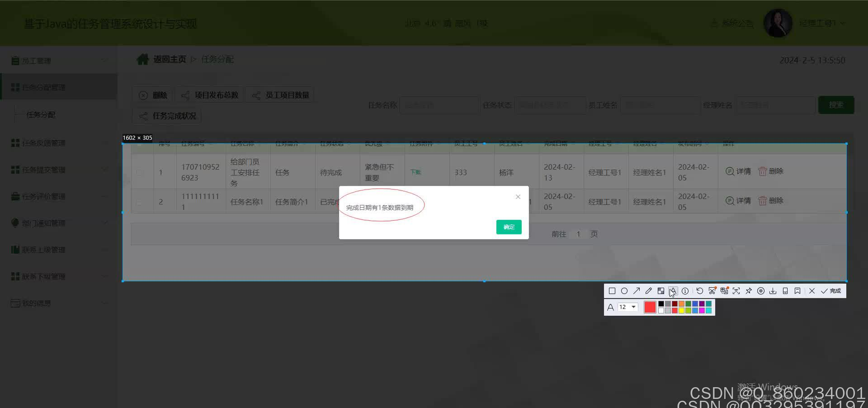Choose the orange color swatch
The image size is (868, 408).
pos(681,304)
